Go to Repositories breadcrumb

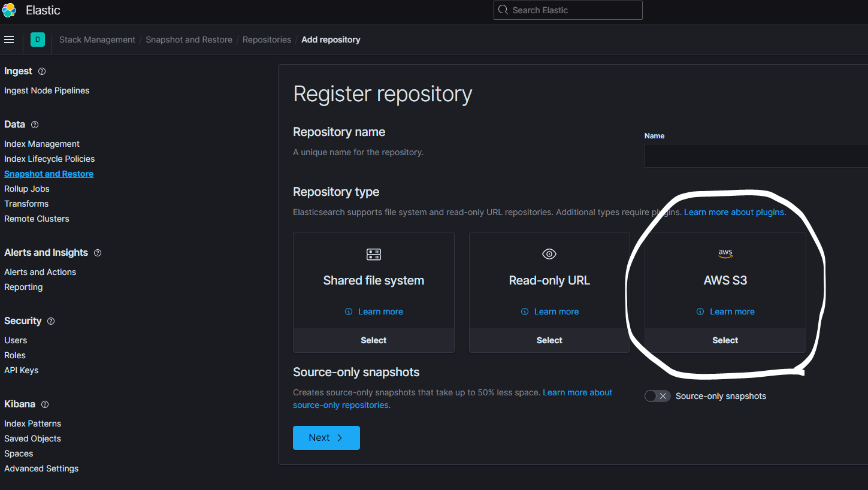(267, 40)
